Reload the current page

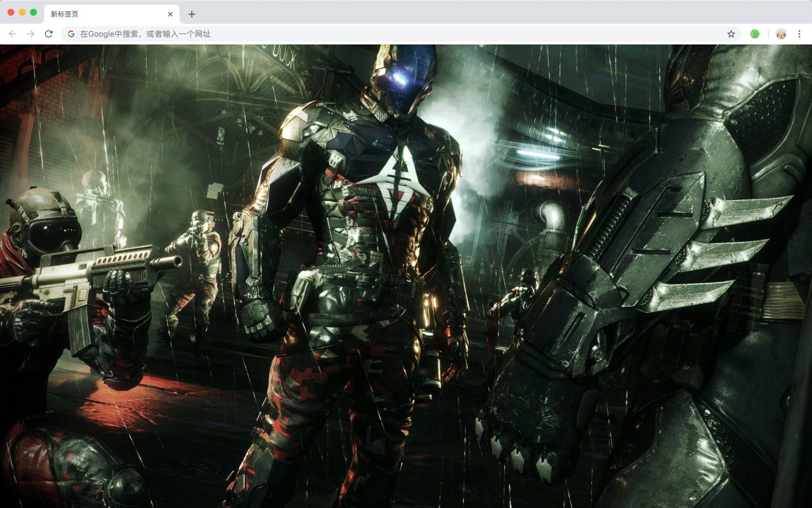[49, 34]
